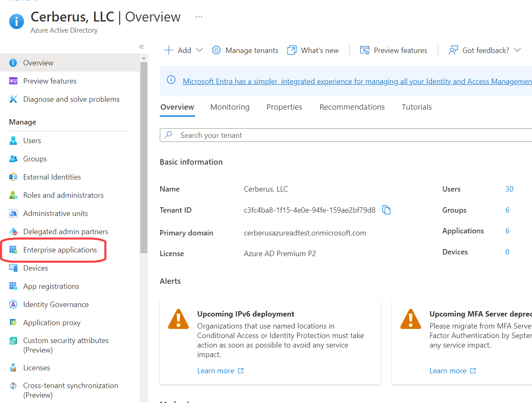This screenshot has width=532, height=403.
Task: Copy the Tenant ID to clipboard
Action: (386, 210)
